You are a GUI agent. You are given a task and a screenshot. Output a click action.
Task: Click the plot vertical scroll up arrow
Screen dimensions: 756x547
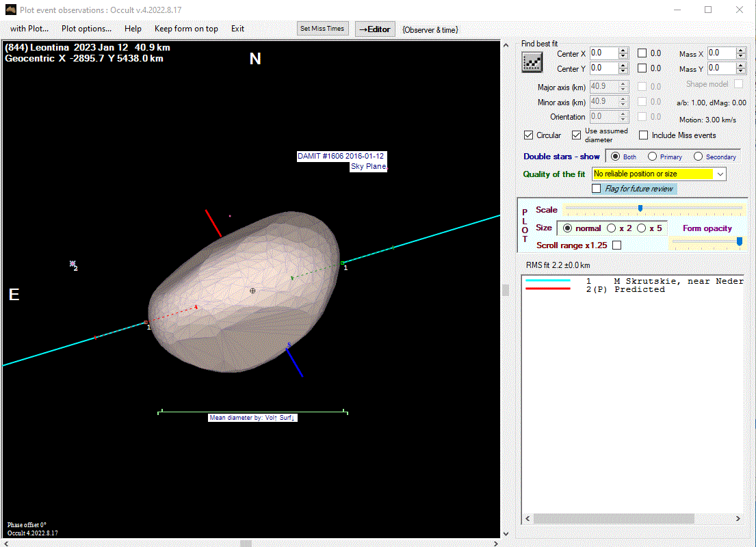tap(506, 45)
